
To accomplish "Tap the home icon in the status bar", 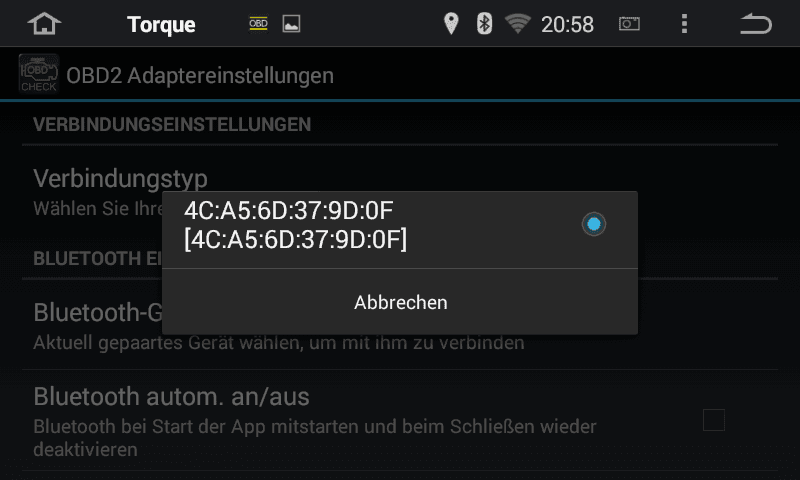I will click(44, 24).
